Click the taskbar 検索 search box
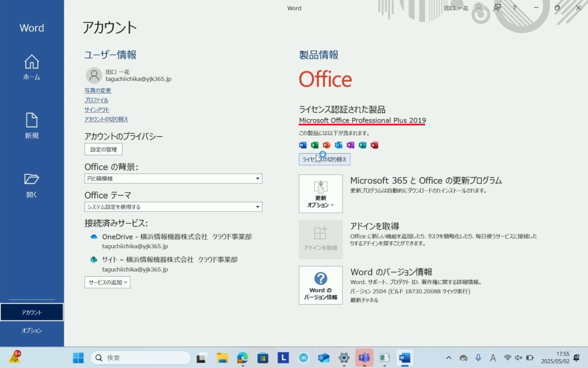588x368 pixels. point(140,358)
